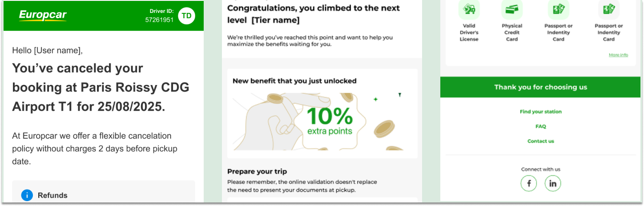Screen dimensions: 644x206
Task: Select the Valid Driver's License icon
Action: [469, 9]
